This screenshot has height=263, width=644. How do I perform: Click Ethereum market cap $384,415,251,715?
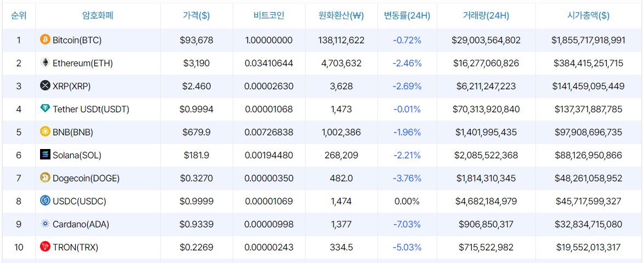588,63
